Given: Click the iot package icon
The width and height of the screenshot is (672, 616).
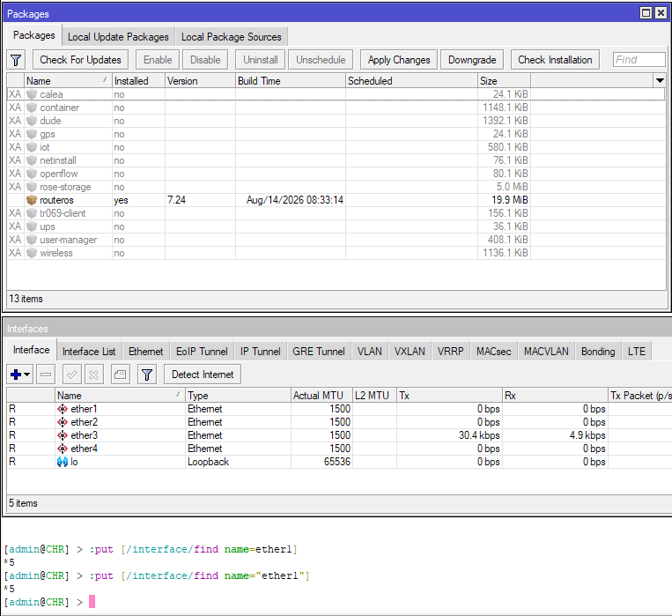Looking at the screenshot, I should click(x=32, y=147).
